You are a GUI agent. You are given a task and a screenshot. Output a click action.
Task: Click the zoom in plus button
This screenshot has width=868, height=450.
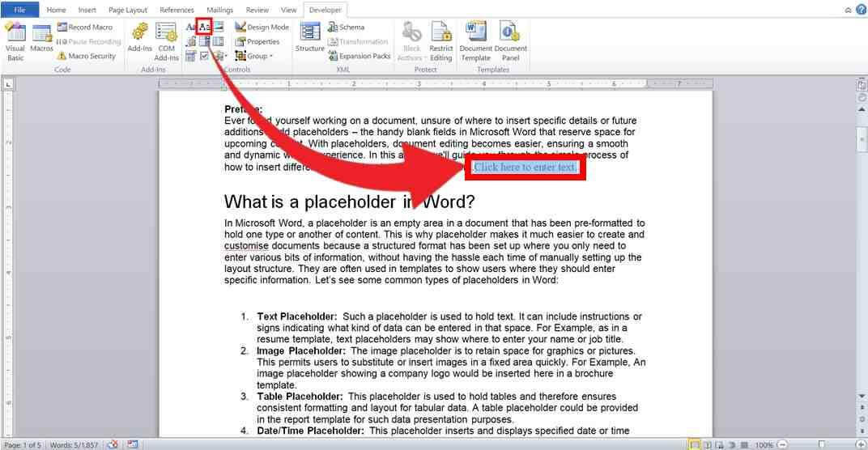861,444
